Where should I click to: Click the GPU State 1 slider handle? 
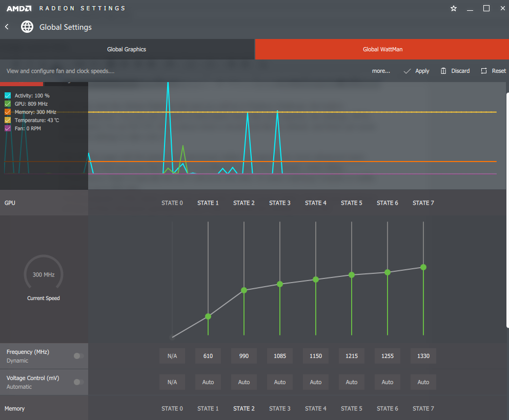208,316
